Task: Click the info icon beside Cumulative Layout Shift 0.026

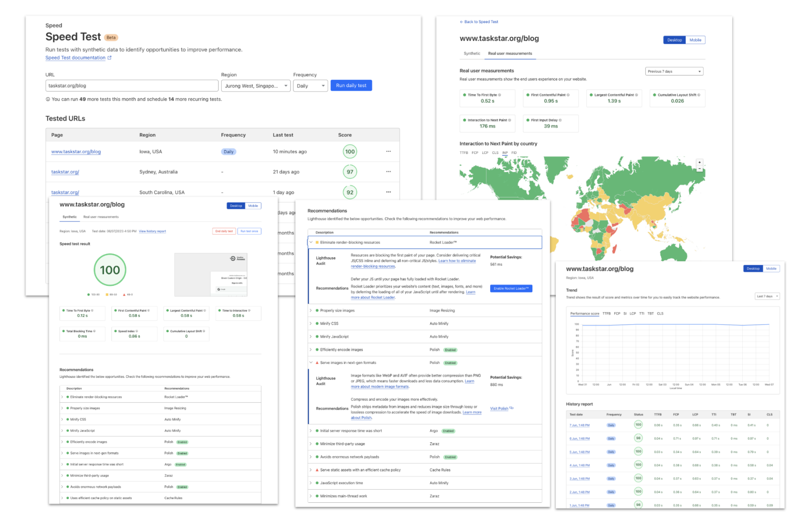Action: 699,95
